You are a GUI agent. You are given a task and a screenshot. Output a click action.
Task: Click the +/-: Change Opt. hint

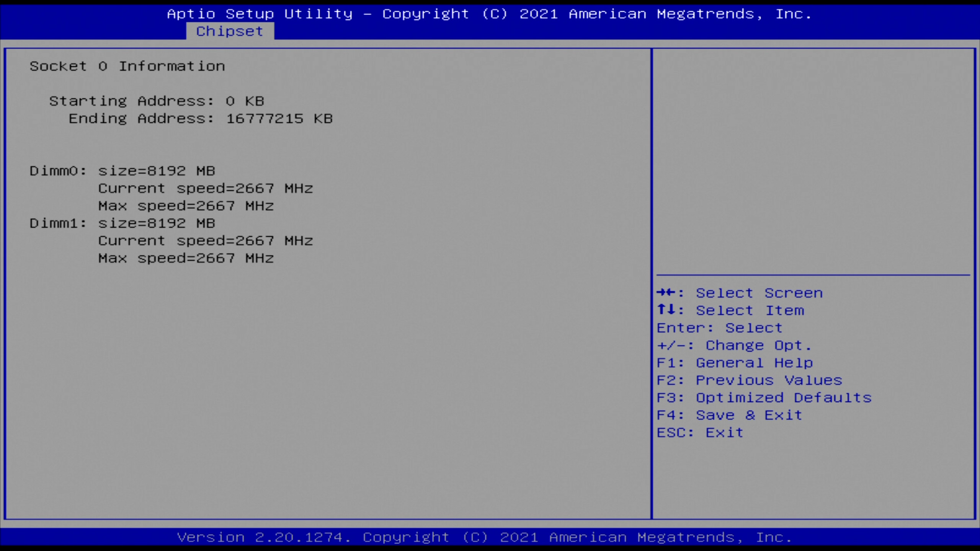pyautogui.click(x=734, y=346)
